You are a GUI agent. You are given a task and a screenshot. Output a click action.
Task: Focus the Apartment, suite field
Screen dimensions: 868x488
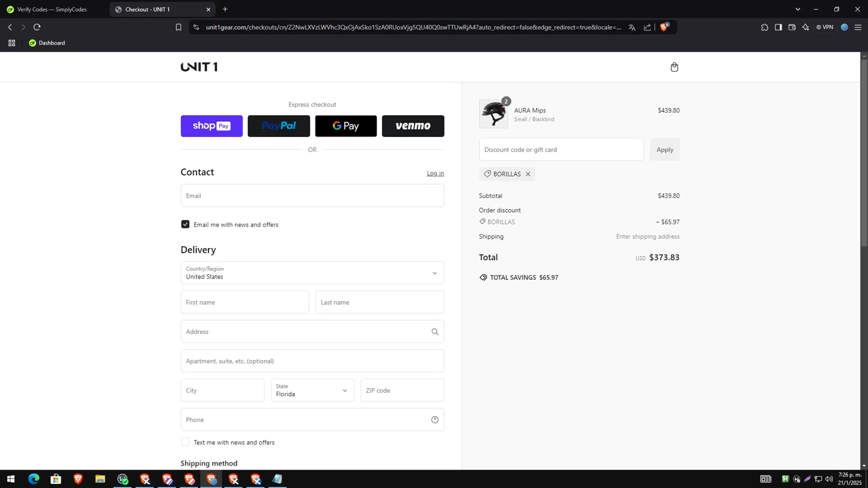(312, 361)
